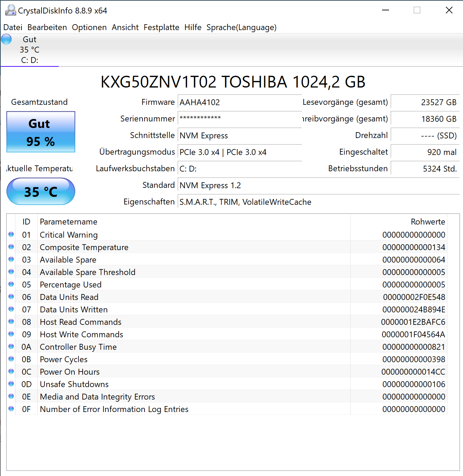Open the Optionen menu
This screenshot has height=476, width=463.
pyautogui.click(x=89, y=27)
